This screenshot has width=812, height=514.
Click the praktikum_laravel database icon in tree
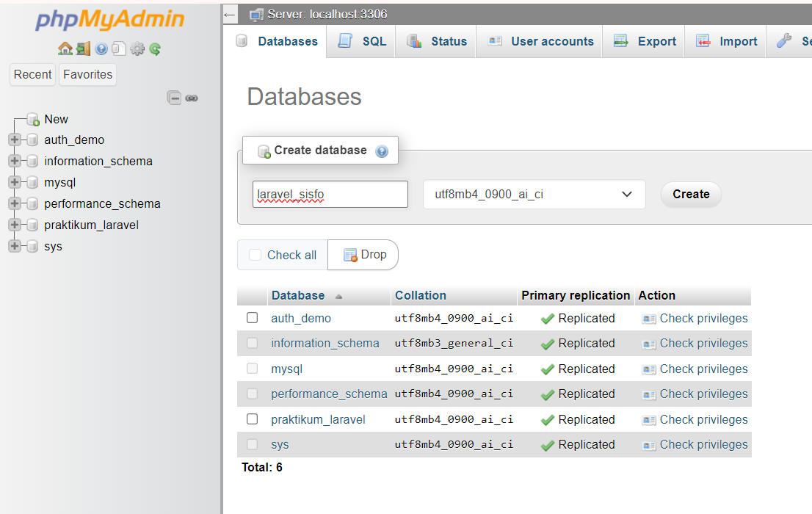32,225
